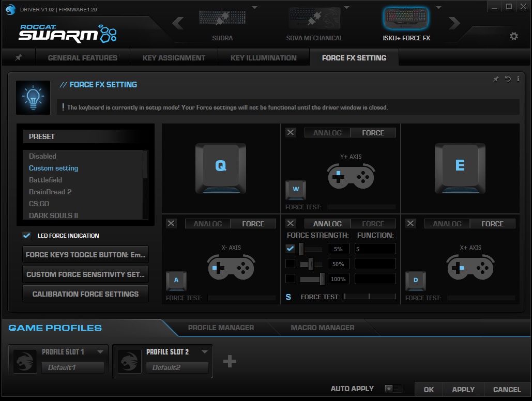Image resolution: width=532 pixels, height=401 pixels.
Task: Show info with the i icon
Action: [x=518, y=79]
